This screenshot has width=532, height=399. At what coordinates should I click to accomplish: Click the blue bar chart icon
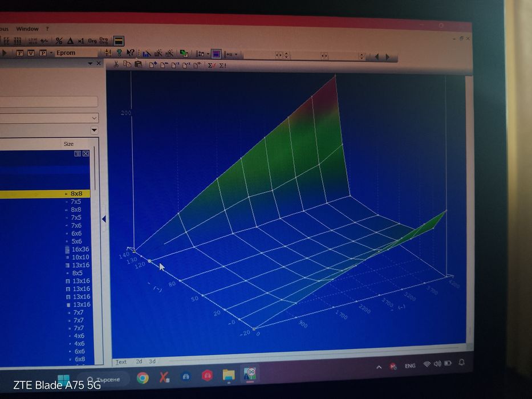click(x=147, y=53)
